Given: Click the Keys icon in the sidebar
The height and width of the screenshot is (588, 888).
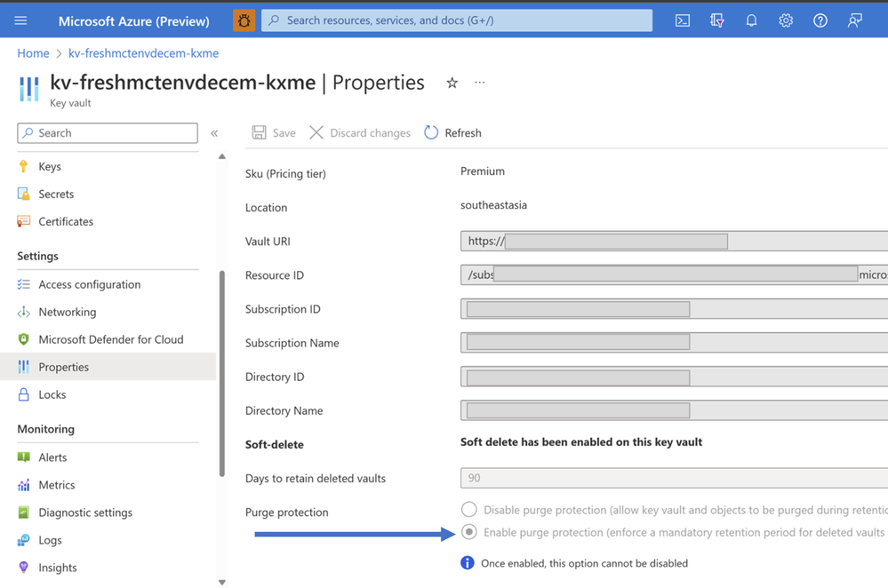Looking at the screenshot, I should point(23,166).
